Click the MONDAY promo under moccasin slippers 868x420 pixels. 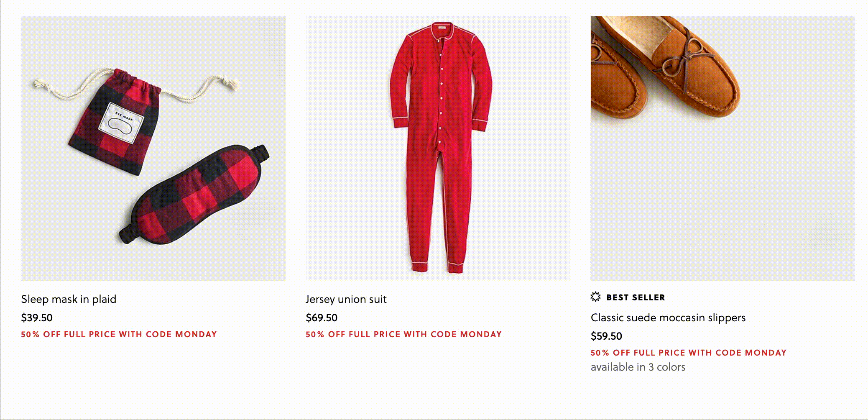tap(689, 353)
